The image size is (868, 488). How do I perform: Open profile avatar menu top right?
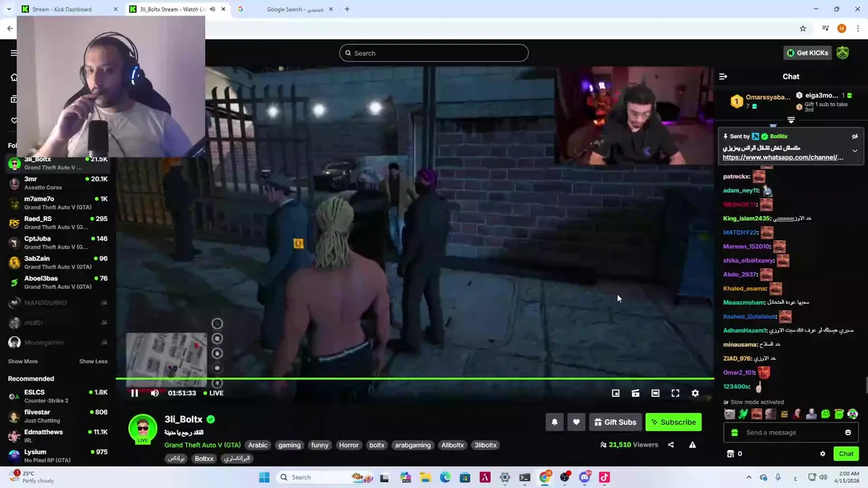843,53
